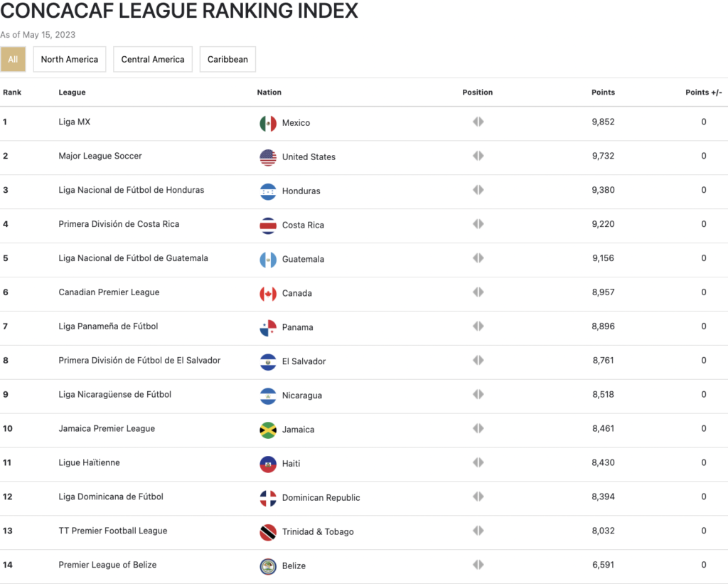Click the Mexico flag icon
Screen dimensions: 728x584
tap(268, 123)
